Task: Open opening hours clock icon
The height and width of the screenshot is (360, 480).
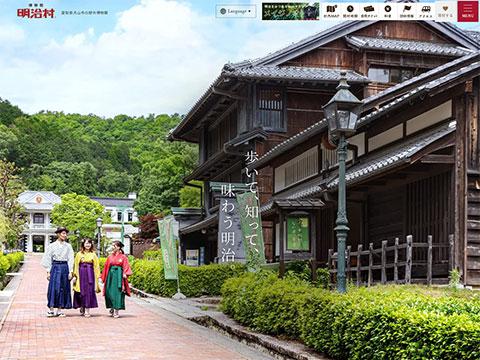Action: pyautogui.click(x=350, y=11)
